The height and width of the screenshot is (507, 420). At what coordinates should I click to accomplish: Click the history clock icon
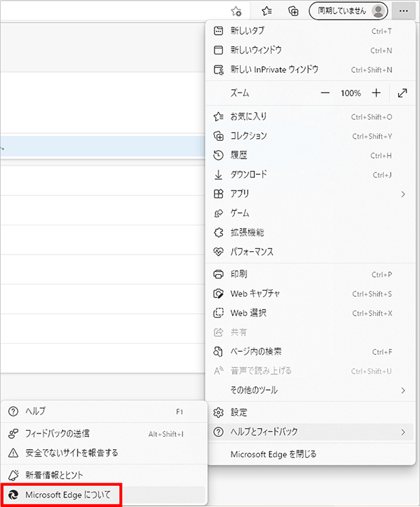219,155
